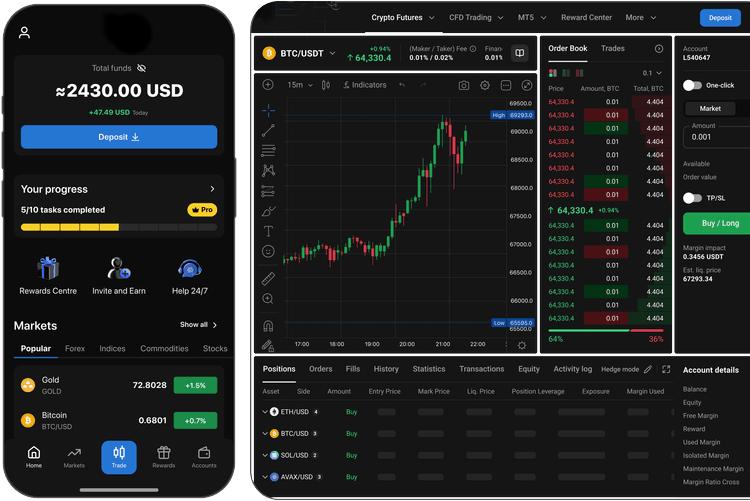The image size is (750, 501).
Task: Enable the TP/SL switch
Action: coord(692,198)
